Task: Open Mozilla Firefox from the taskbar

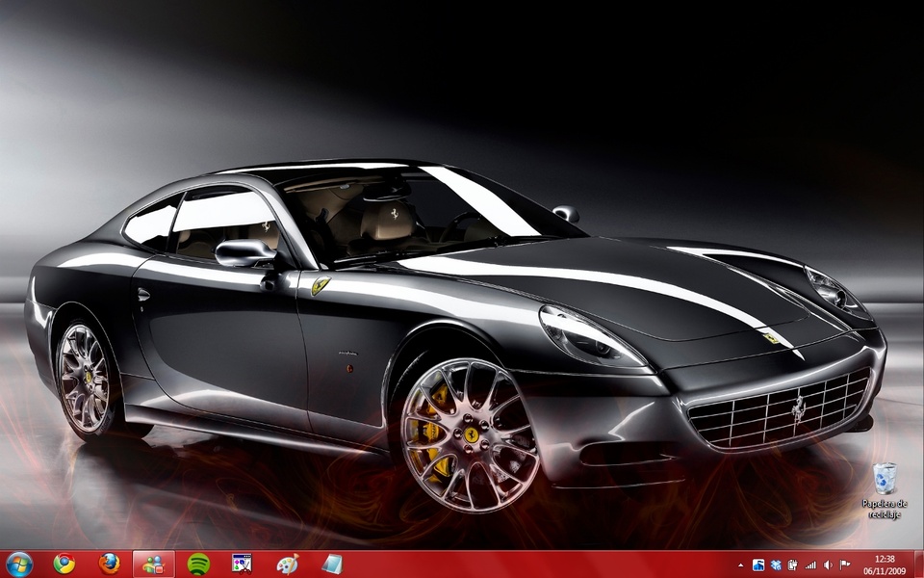Action: [109, 564]
